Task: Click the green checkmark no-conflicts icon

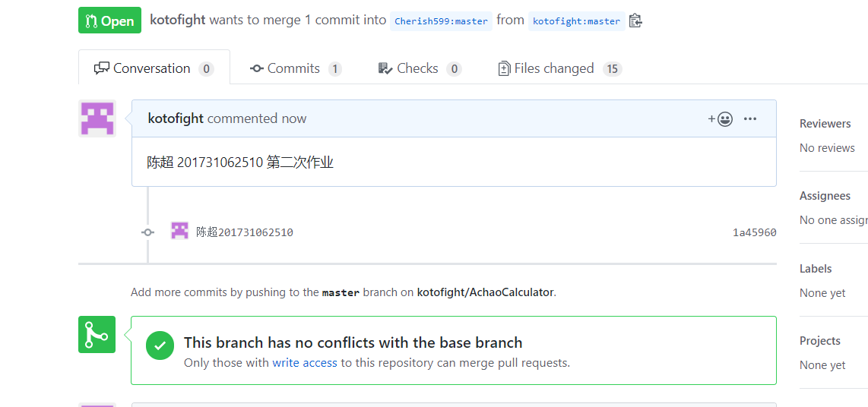Action: click(160, 345)
